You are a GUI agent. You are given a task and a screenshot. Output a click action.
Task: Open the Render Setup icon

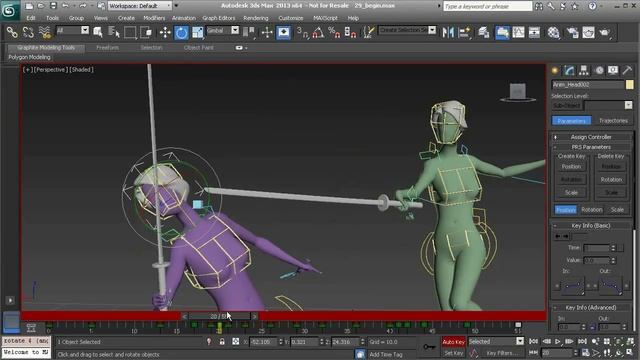(572, 32)
